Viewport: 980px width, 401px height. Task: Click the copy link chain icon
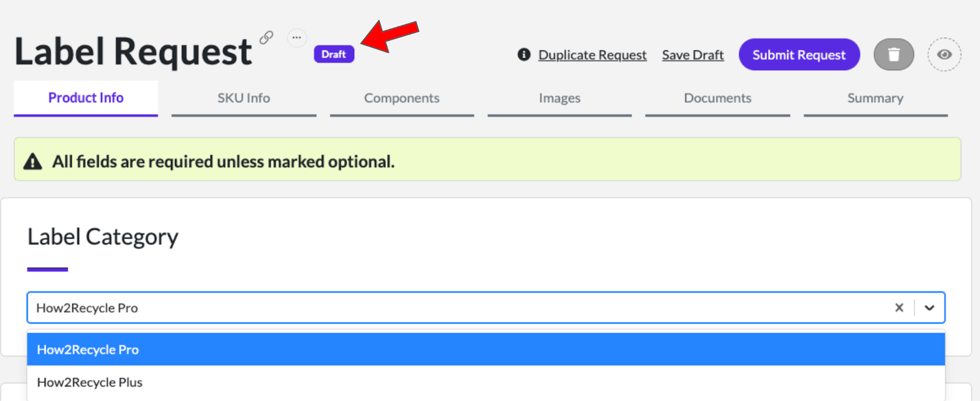(266, 37)
